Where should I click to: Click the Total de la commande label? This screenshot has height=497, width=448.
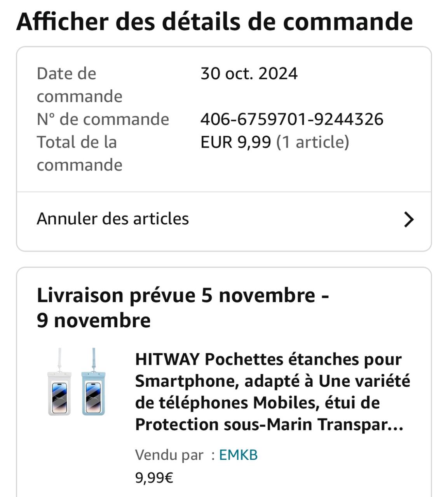(79, 153)
